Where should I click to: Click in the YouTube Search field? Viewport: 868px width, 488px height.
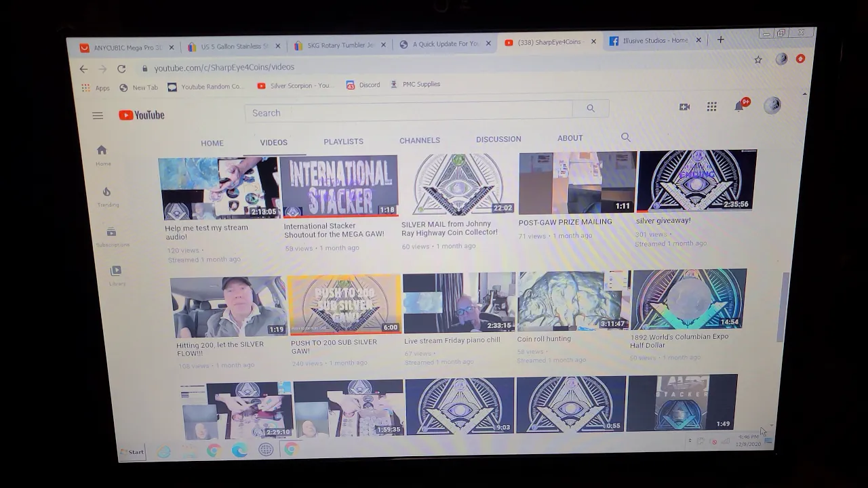coord(409,112)
